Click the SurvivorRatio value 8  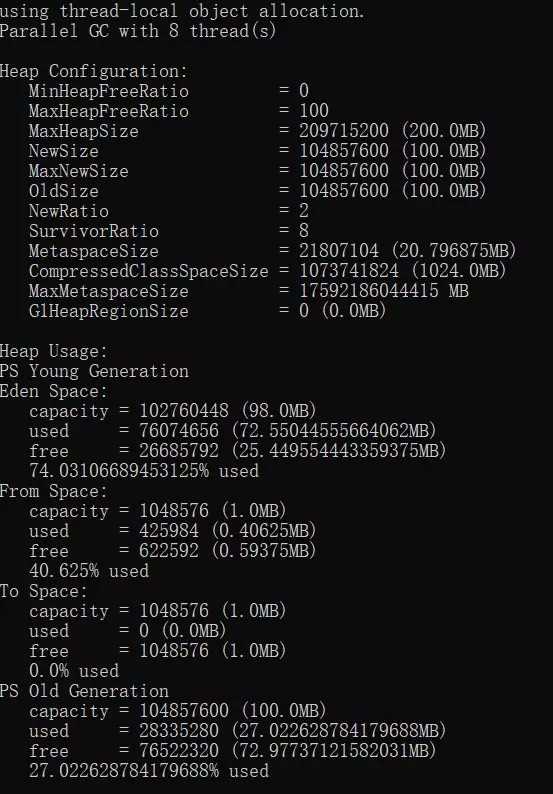[304, 231]
